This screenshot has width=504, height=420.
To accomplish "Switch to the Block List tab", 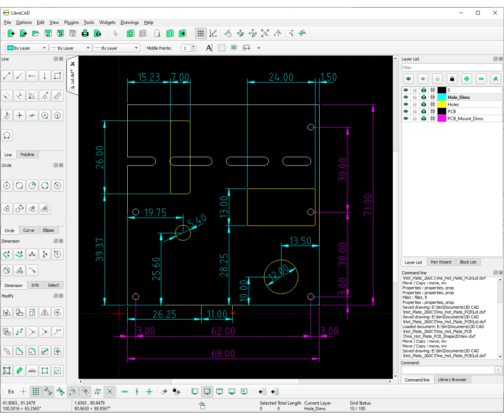I will (x=468, y=262).
